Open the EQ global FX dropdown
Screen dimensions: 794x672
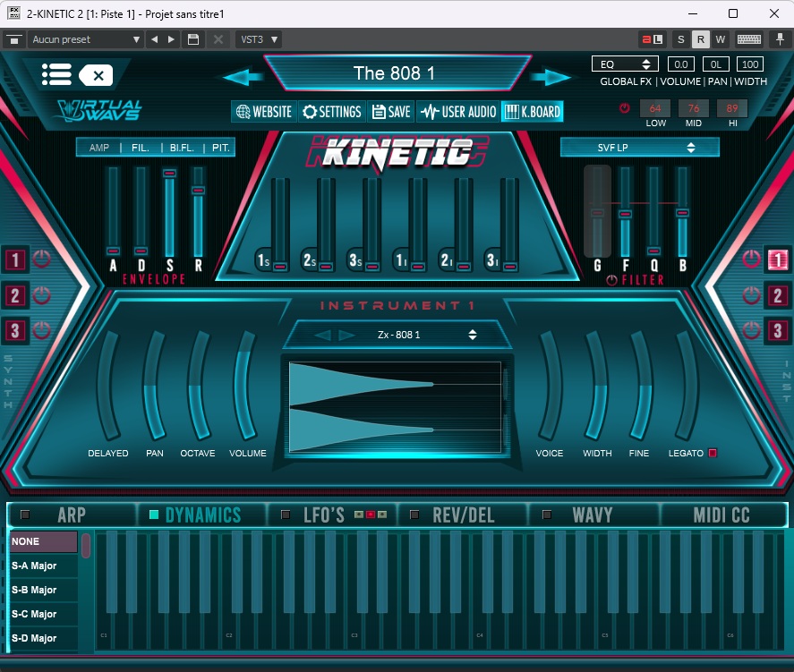click(x=624, y=64)
